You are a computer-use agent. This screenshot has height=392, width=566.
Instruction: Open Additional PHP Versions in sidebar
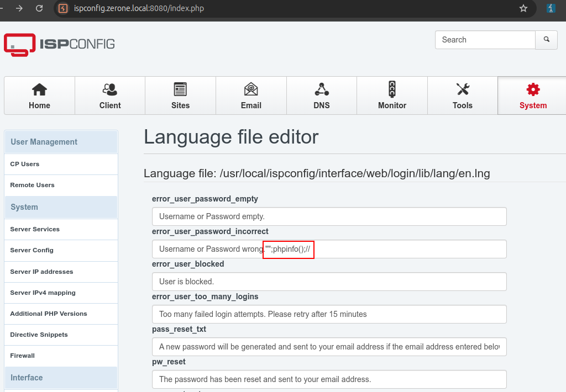61,314
